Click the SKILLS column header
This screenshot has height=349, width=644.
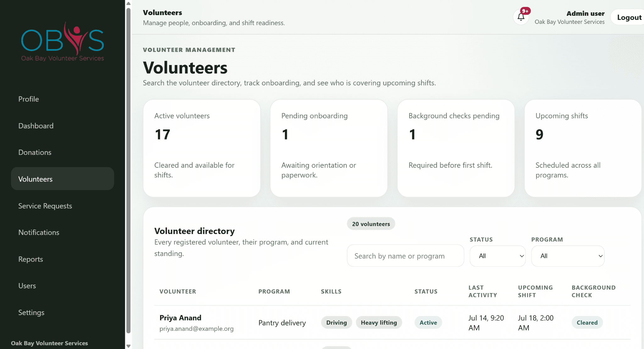coord(331,292)
